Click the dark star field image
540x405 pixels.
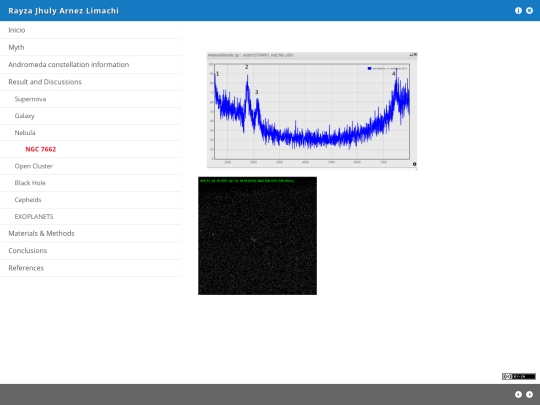coord(257,236)
